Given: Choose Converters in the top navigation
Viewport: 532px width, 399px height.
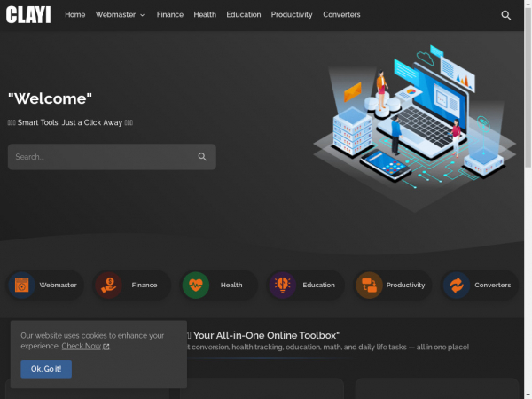Looking at the screenshot, I should coord(341,15).
